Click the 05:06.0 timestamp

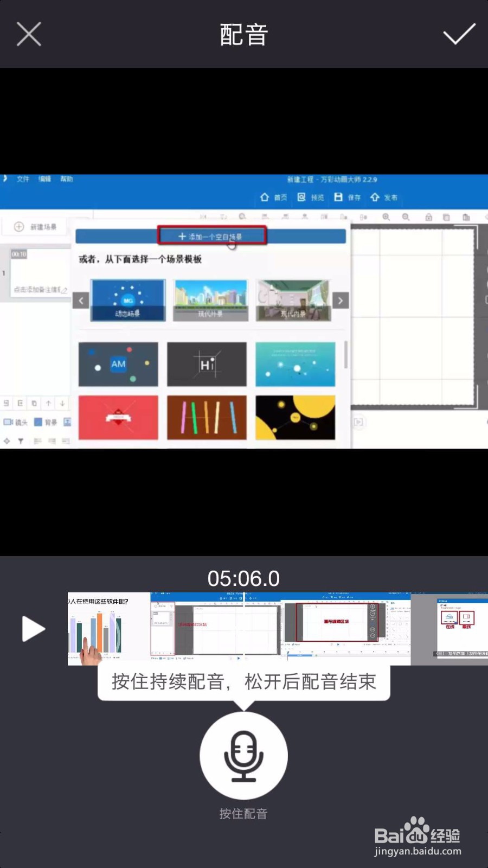243,578
